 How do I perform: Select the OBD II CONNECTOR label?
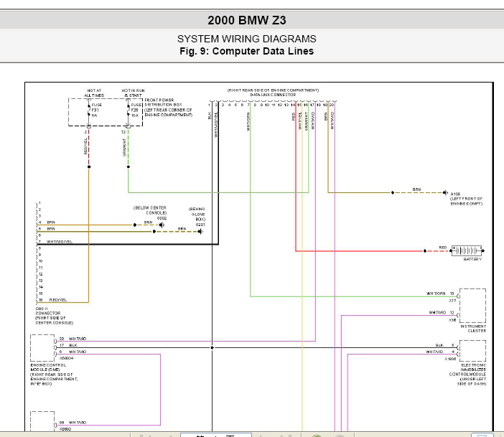click(x=48, y=311)
